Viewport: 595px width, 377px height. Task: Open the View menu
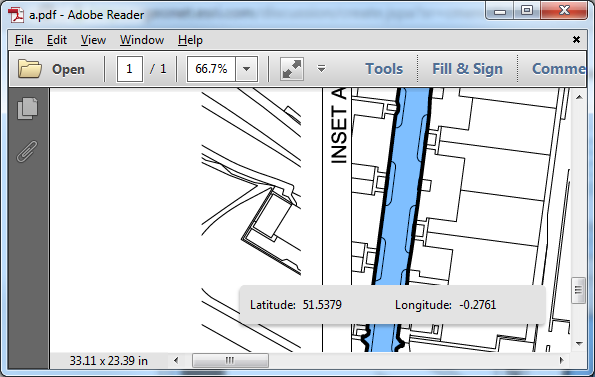coord(93,40)
